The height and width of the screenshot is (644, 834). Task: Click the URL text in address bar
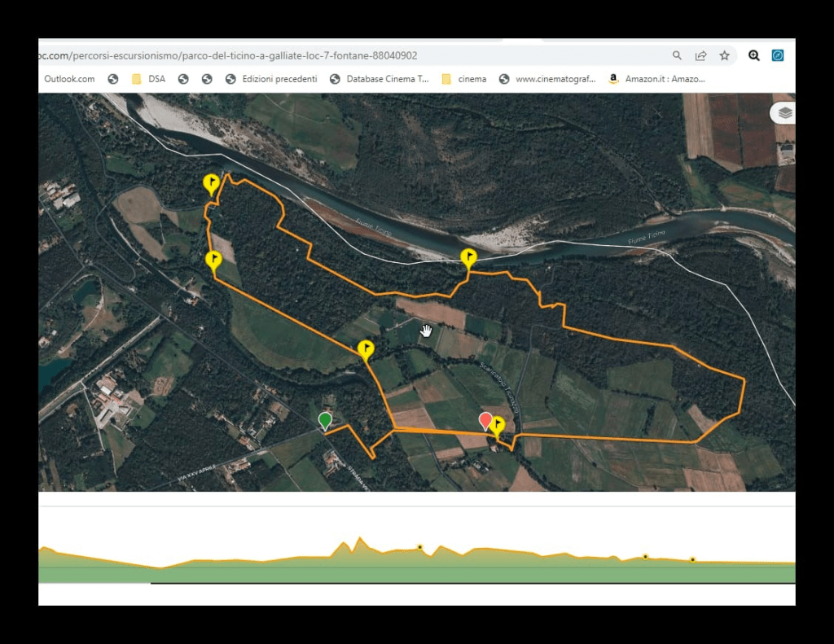tap(228, 55)
